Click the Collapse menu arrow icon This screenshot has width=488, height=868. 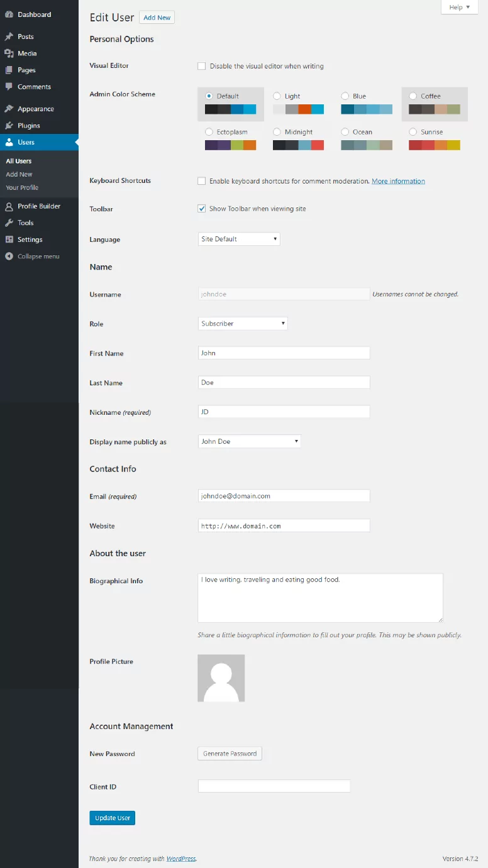9,256
